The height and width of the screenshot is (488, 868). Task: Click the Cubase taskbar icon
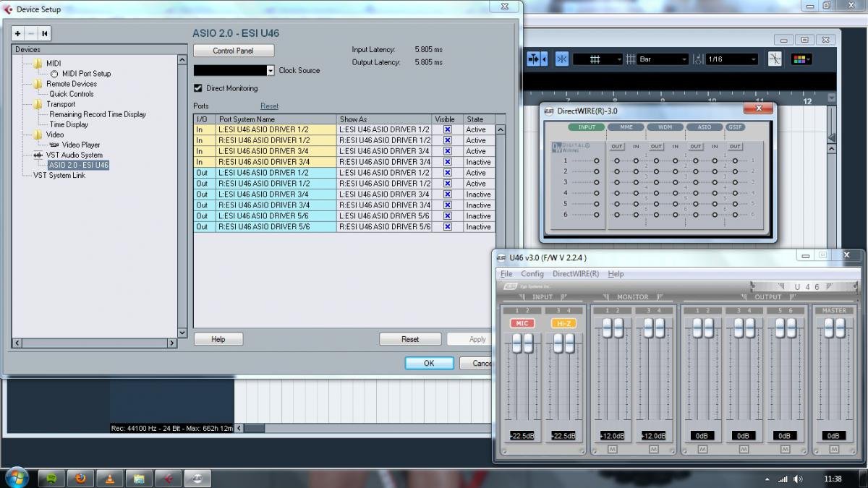[x=168, y=478]
